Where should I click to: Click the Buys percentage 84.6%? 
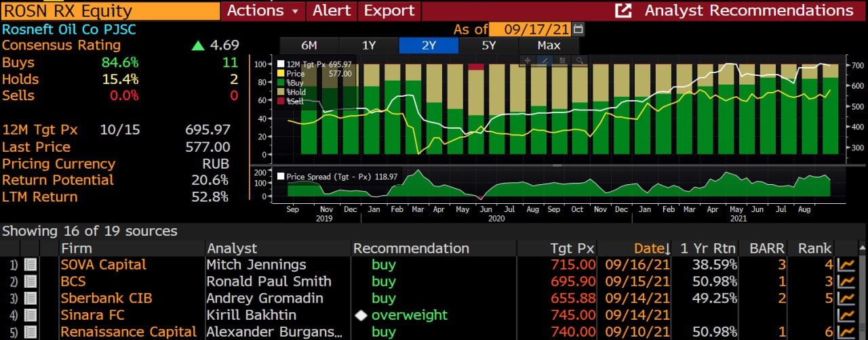(x=119, y=62)
